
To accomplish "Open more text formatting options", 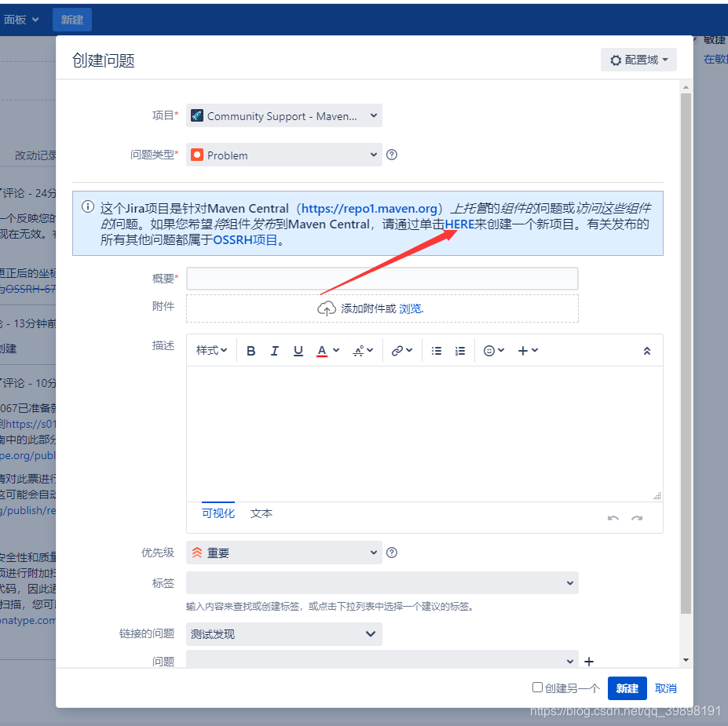I will 363,351.
